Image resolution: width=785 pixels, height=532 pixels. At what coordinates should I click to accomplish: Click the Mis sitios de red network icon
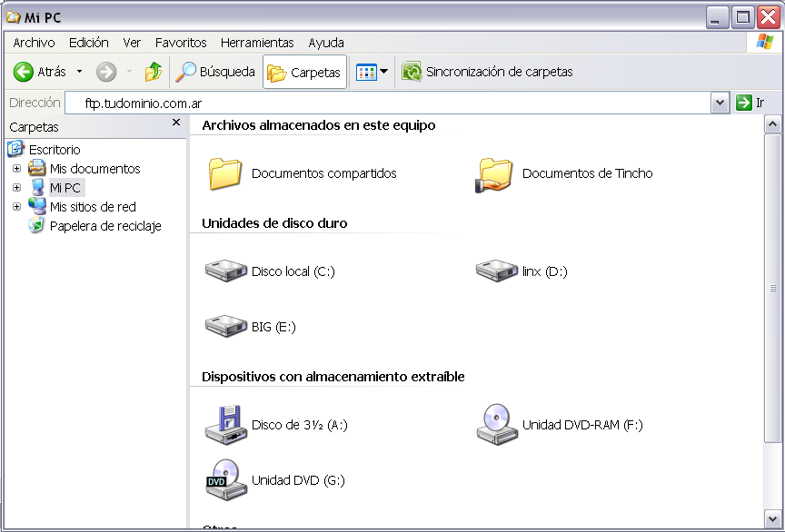click(x=37, y=206)
